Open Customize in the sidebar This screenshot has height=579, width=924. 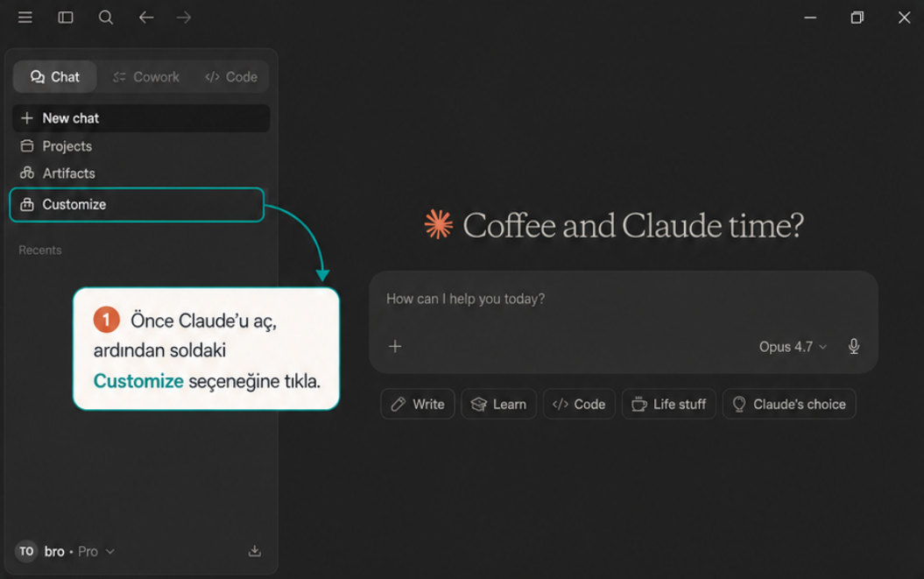(137, 205)
